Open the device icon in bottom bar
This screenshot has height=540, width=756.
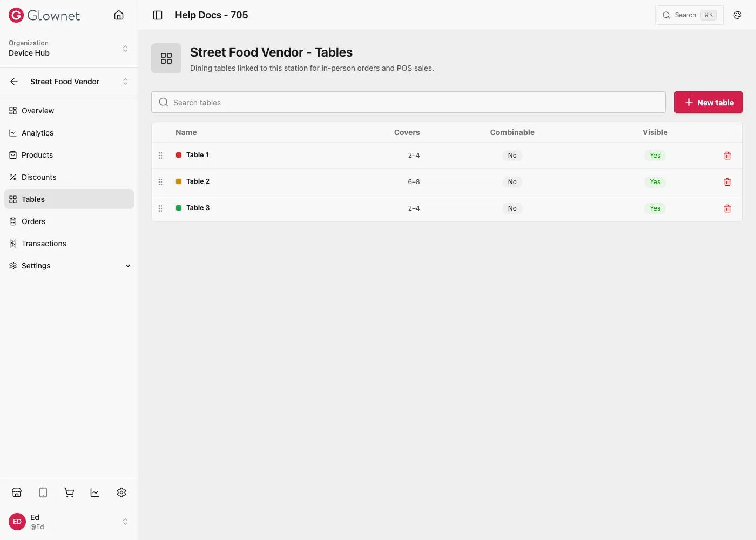(43, 492)
